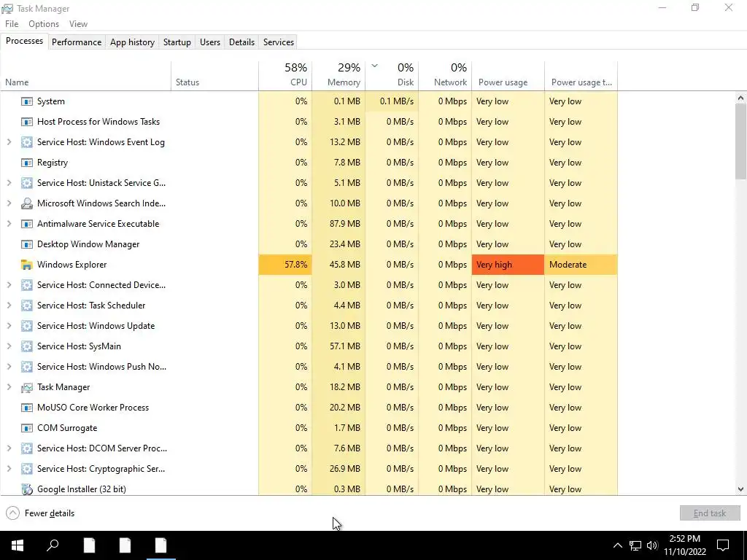Click the scrollbar up arrow
The width and height of the screenshot is (747, 560).
(740, 98)
